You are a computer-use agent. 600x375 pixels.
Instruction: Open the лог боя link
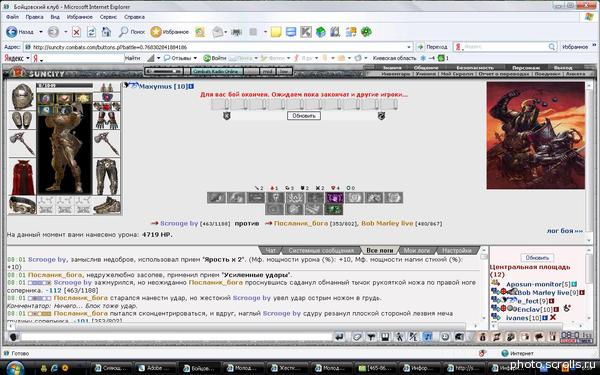point(565,231)
